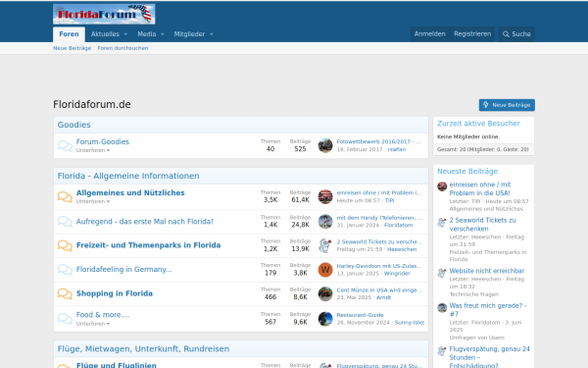588x368 pixels.
Task: Open Freizeit- und Themenparks in Florida forum
Action: 149,245
